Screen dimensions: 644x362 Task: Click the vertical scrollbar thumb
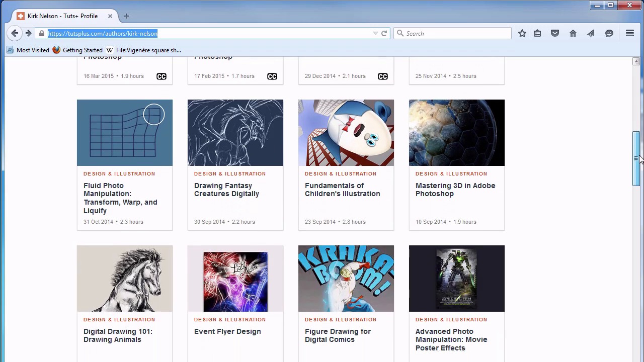click(x=636, y=159)
